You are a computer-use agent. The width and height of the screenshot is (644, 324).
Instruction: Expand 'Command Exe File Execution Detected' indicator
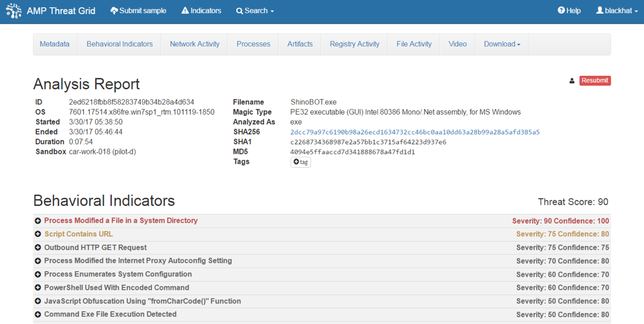click(x=38, y=315)
